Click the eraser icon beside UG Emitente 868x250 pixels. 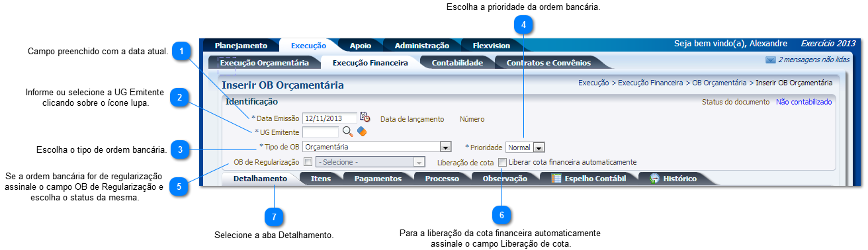tap(361, 132)
